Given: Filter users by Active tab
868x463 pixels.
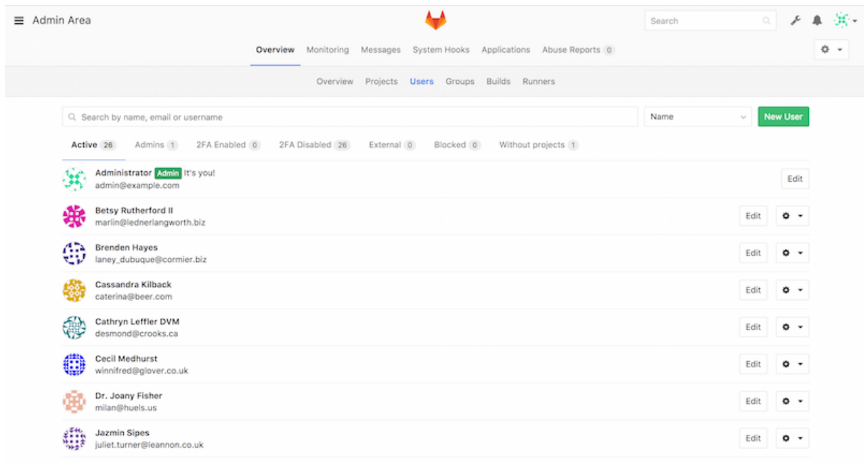Looking at the screenshot, I should [94, 145].
